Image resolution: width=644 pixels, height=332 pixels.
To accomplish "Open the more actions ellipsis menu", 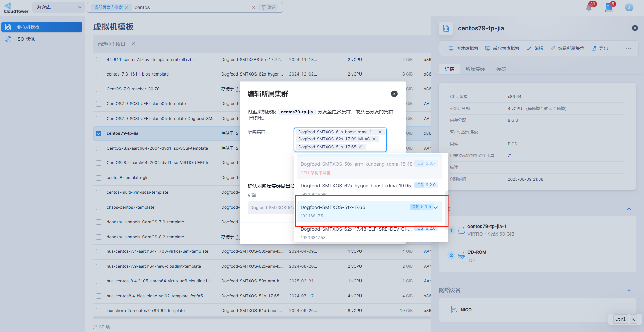I will tap(628, 48).
